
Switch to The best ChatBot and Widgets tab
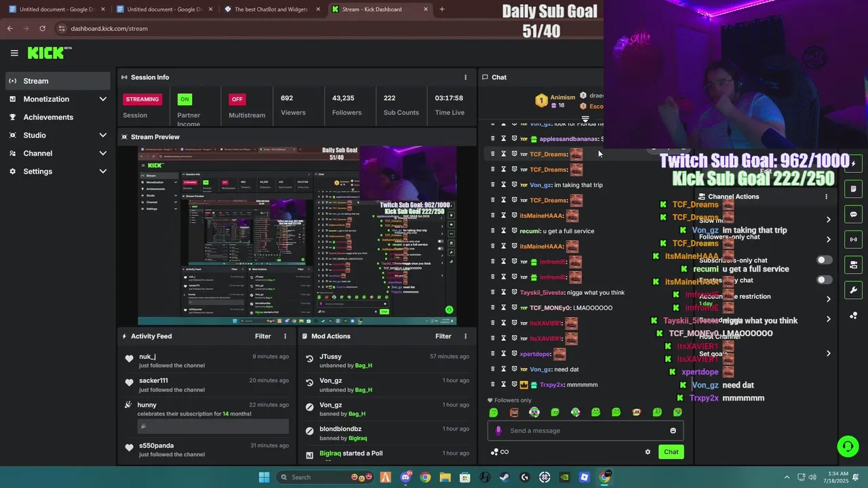[271, 9]
